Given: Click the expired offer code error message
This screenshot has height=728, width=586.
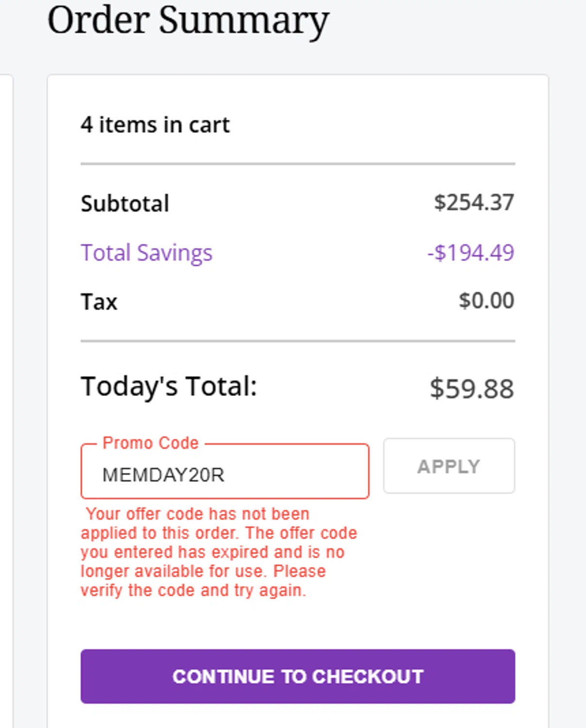Looking at the screenshot, I should [218, 543].
